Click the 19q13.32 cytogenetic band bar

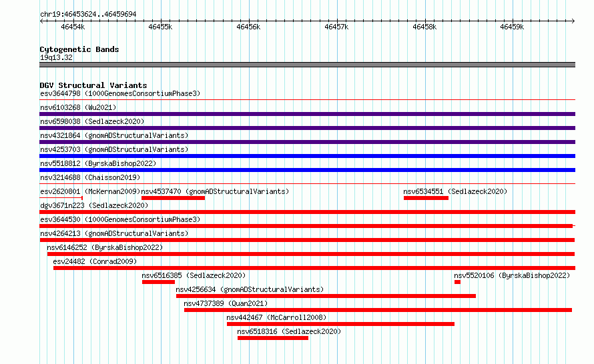click(x=307, y=65)
